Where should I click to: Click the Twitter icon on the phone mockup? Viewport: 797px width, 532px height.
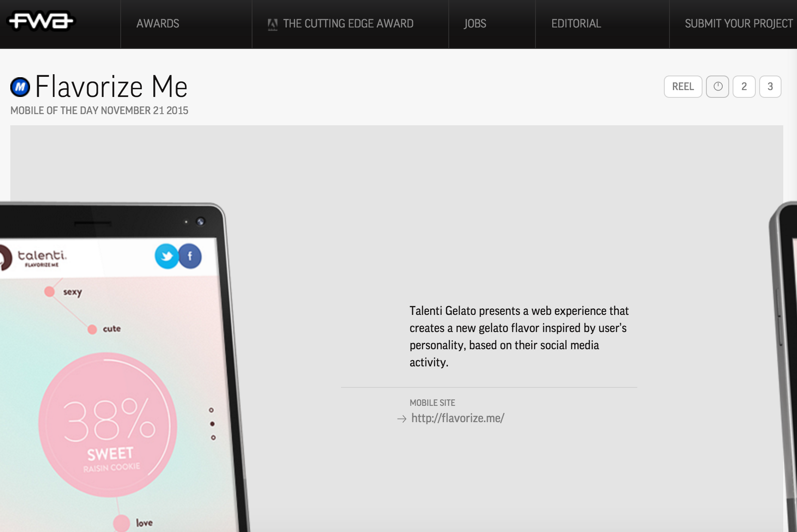click(x=167, y=256)
